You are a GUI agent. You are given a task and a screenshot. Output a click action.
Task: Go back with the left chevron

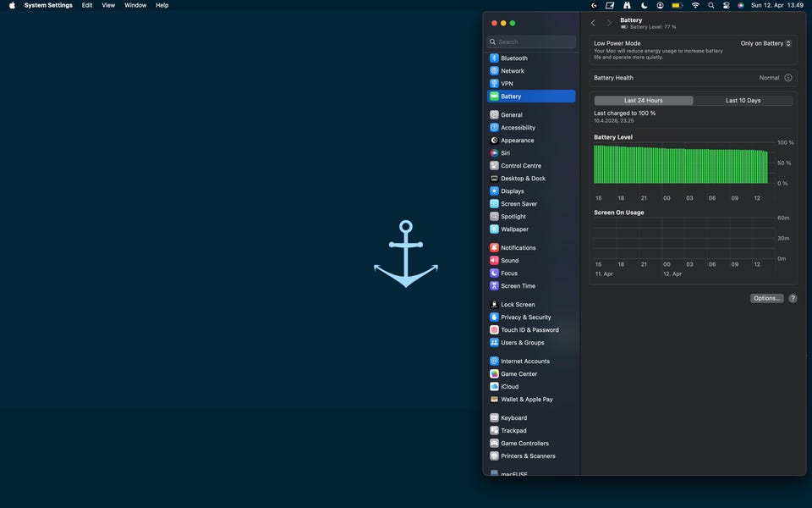(593, 23)
